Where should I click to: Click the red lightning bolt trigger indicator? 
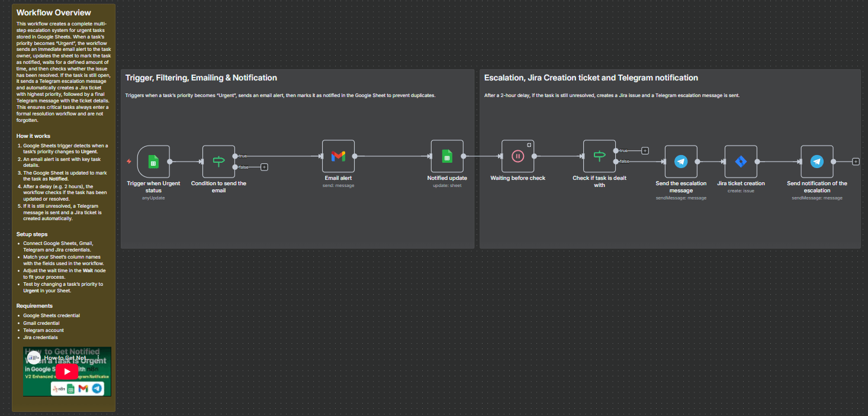tap(129, 161)
